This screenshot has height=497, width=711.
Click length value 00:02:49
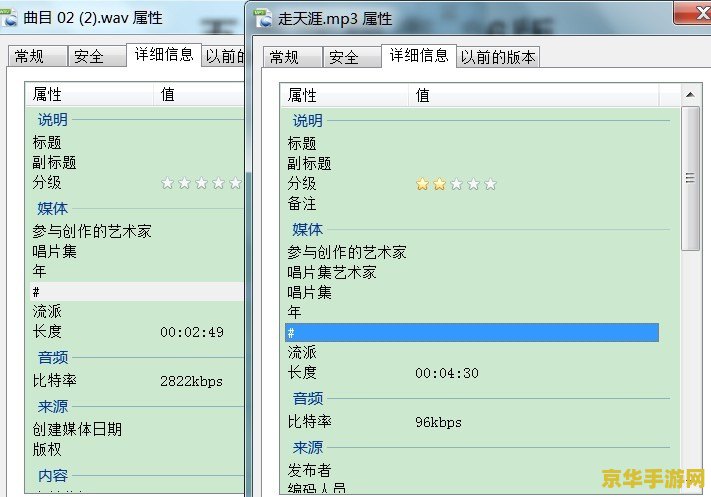coord(192,332)
